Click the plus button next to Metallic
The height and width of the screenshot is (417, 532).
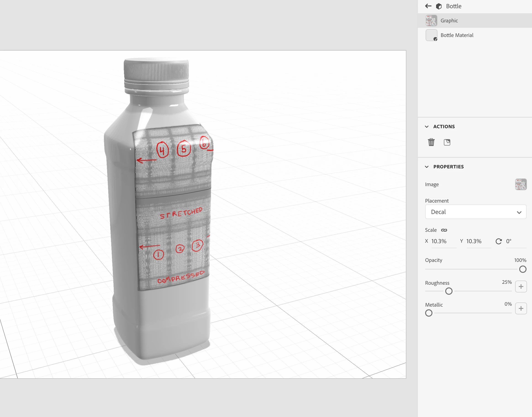coord(521,308)
